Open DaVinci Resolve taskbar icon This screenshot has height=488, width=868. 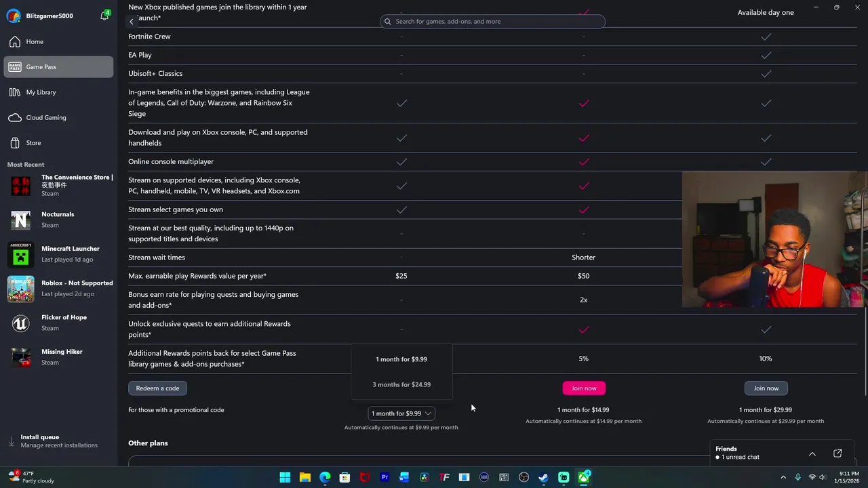pos(425,478)
